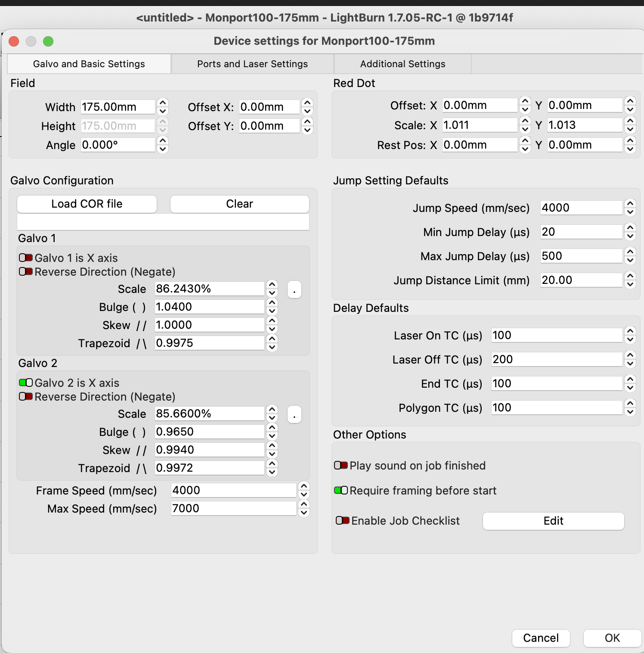Click the Max Speed stepper arrows
The width and height of the screenshot is (644, 653).
pos(304,508)
